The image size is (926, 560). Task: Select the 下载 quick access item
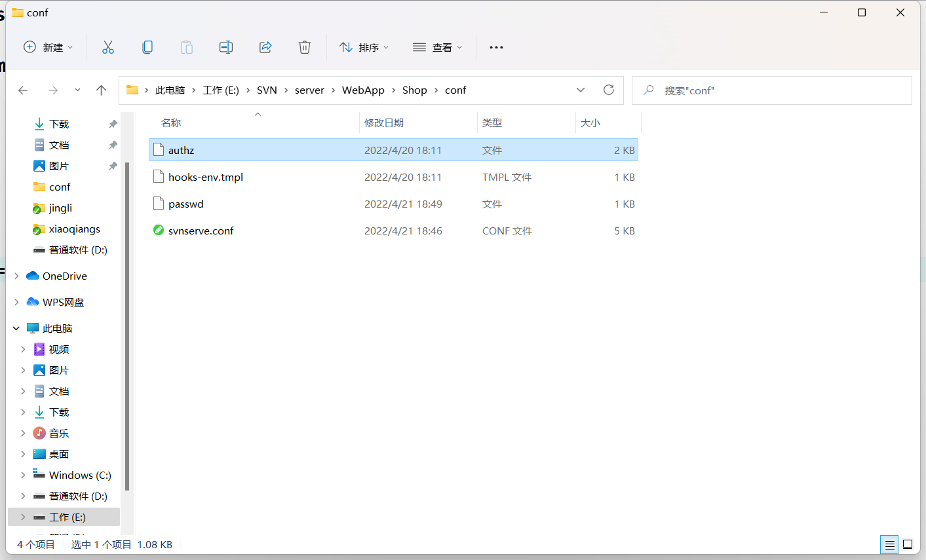click(x=59, y=124)
